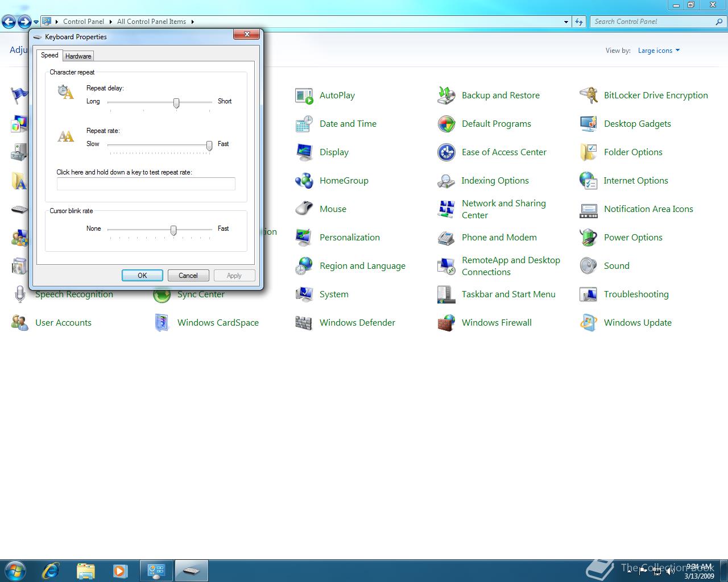Go back with the Back arrow button
This screenshot has height=582, width=728.
[x=9, y=22]
